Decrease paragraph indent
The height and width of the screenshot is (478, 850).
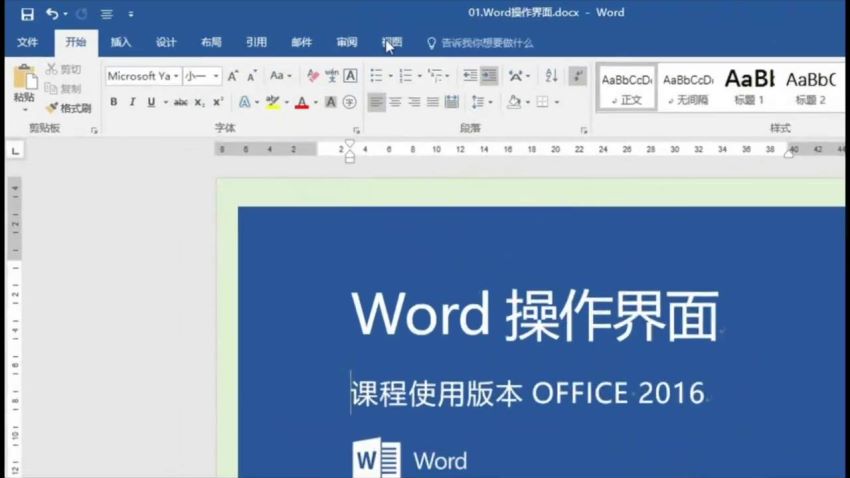point(470,76)
